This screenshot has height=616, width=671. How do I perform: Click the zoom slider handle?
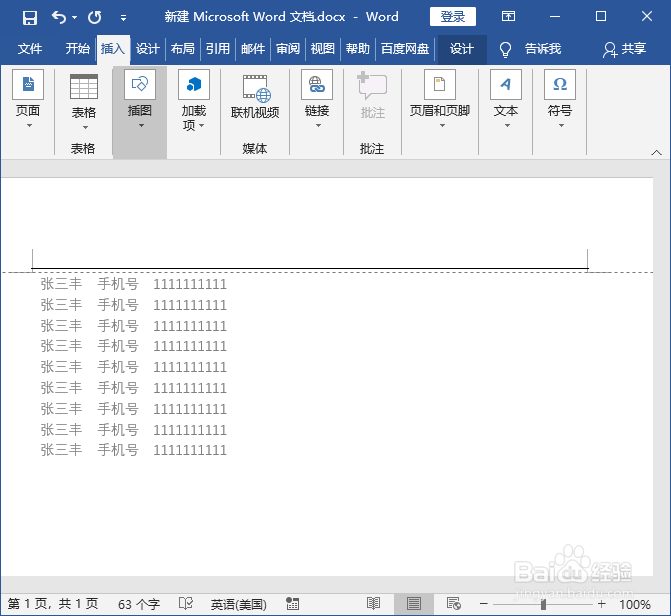[543, 604]
